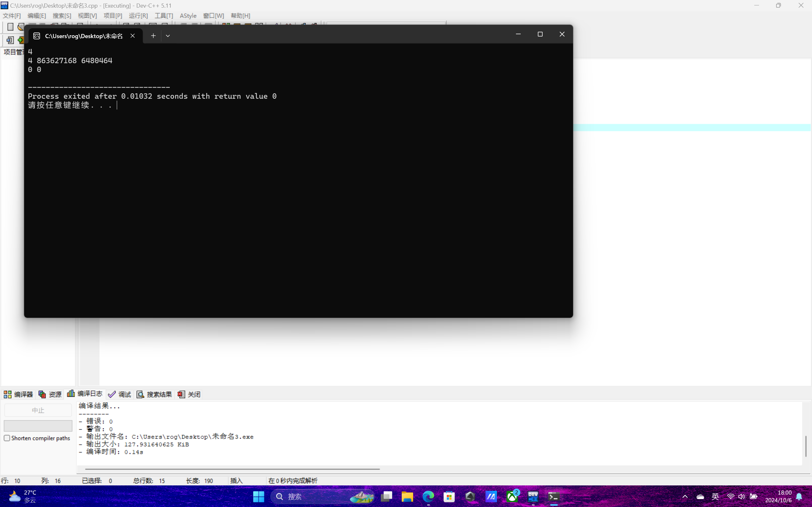Open the 搜索结果 tab
The height and width of the screenshot is (507, 812).
coord(155,394)
